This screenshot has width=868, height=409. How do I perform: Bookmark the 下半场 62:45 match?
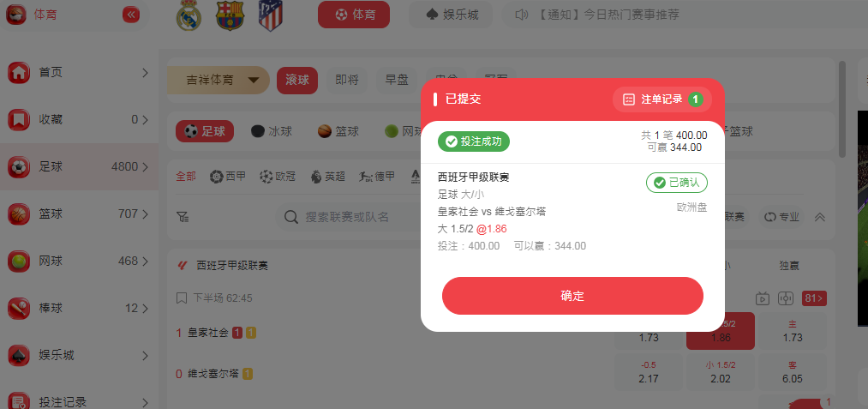coord(181,298)
